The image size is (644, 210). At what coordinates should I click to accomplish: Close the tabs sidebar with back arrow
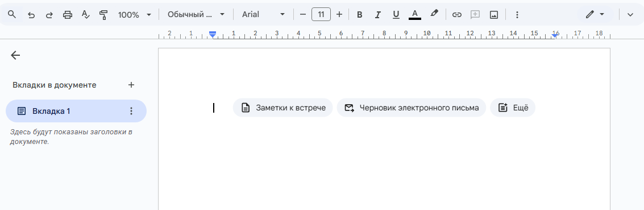click(x=15, y=55)
